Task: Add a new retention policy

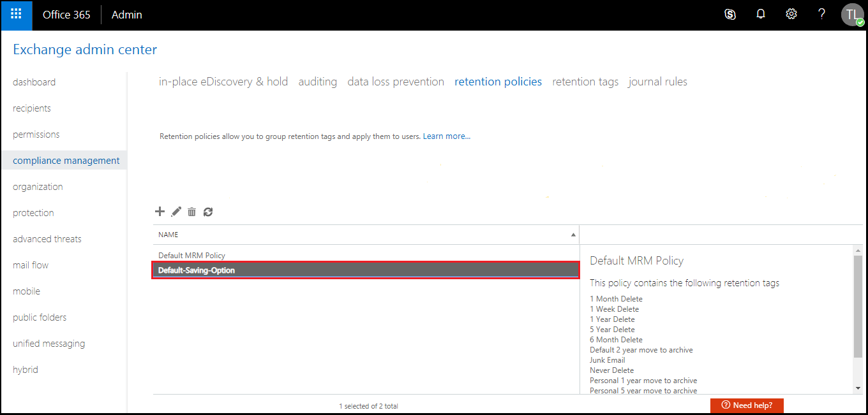Action: coord(160,212)
